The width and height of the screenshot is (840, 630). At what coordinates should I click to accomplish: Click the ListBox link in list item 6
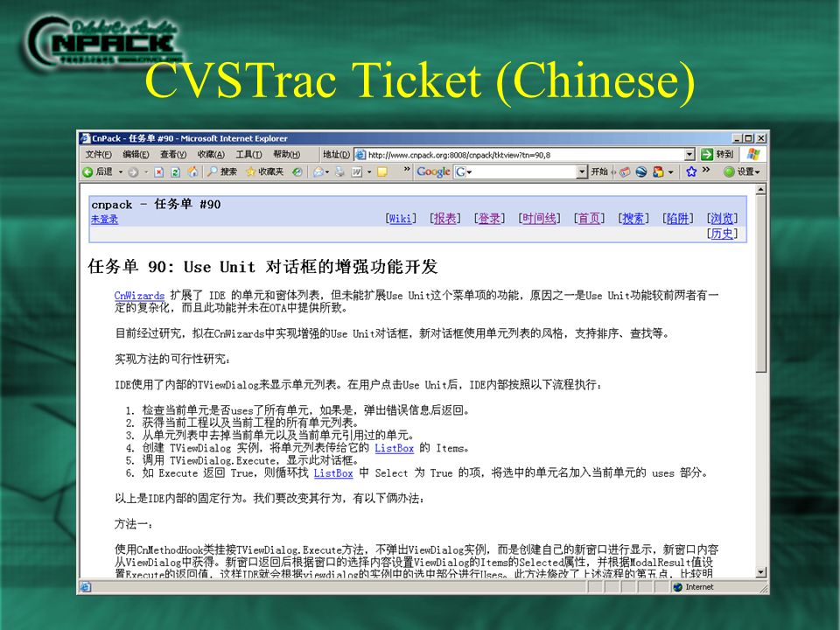coord(333,473)
